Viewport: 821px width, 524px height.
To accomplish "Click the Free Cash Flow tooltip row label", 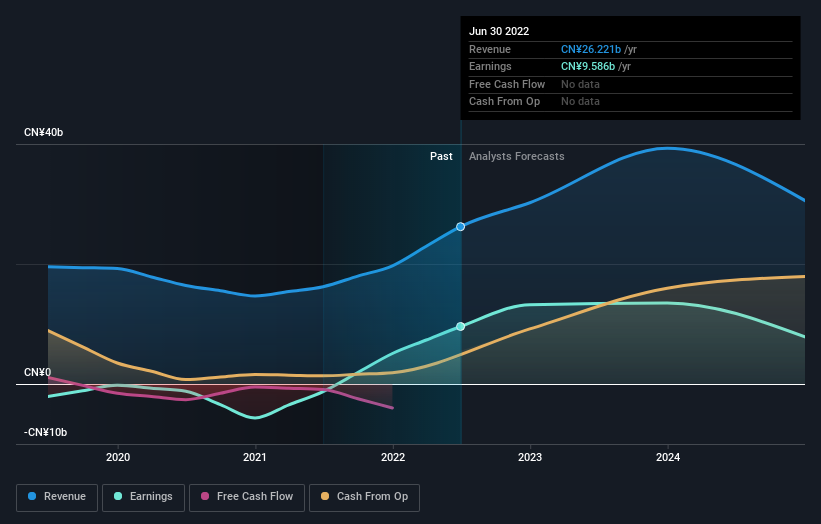I will click(x=507, y=84).
